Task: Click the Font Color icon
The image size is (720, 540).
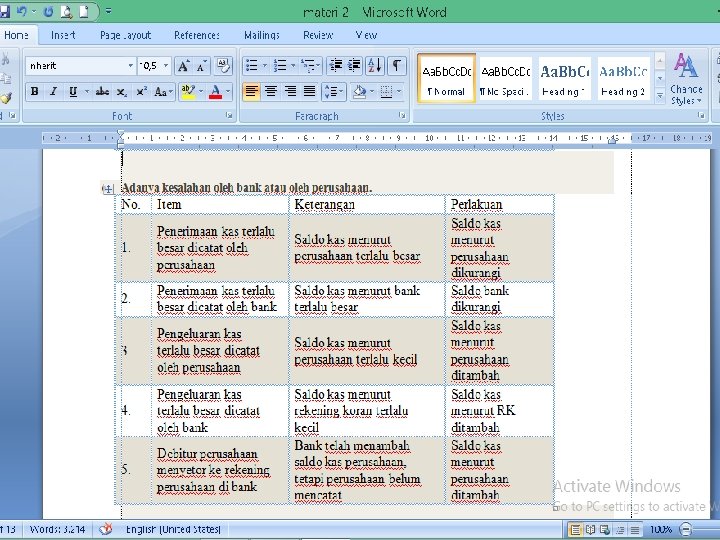Action: [215, 91]
